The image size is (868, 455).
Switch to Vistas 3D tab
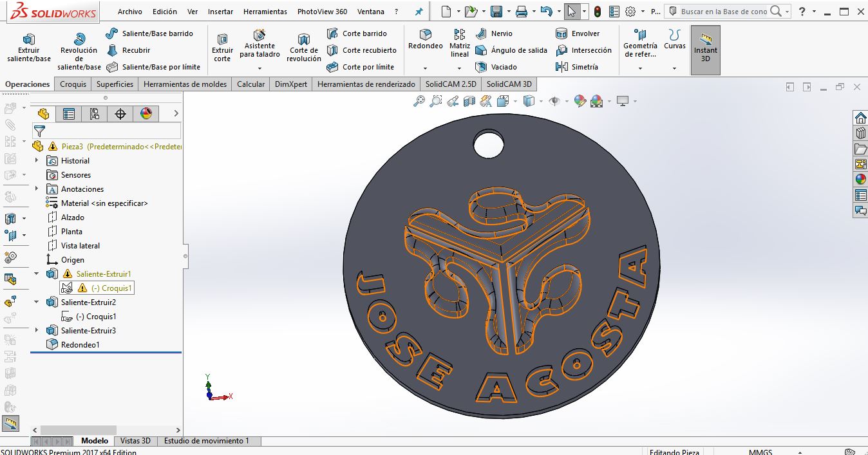pos(135,441)
